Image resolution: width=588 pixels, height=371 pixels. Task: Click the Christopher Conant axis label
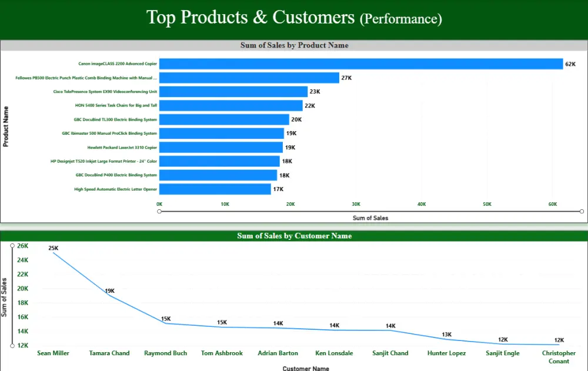point(558,357)
